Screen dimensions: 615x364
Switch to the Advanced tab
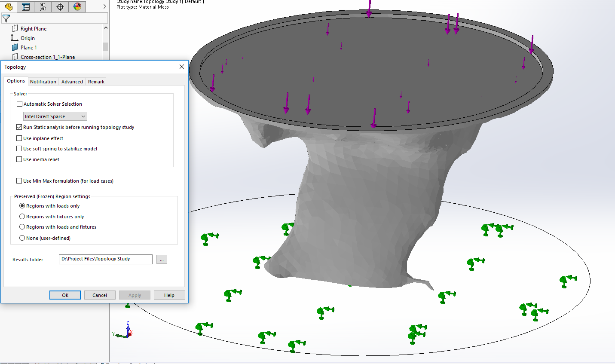click(x=72, y=82)
